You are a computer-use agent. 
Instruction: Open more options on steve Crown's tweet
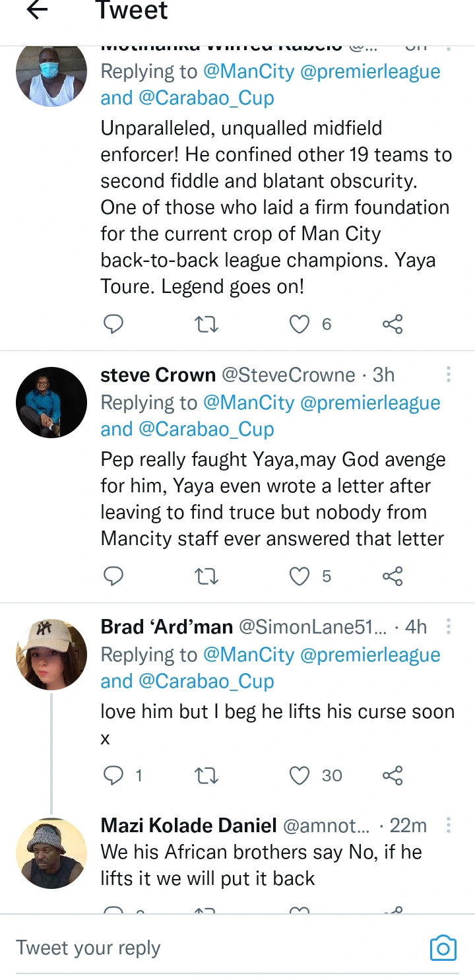click(449, 375)
